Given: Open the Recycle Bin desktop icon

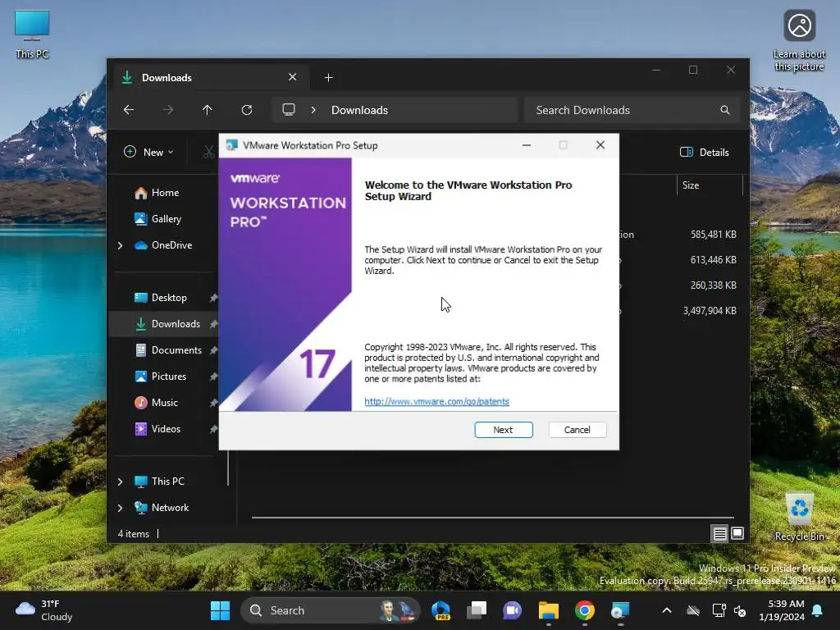Looking at the screenshot, I should coord(799,517).
